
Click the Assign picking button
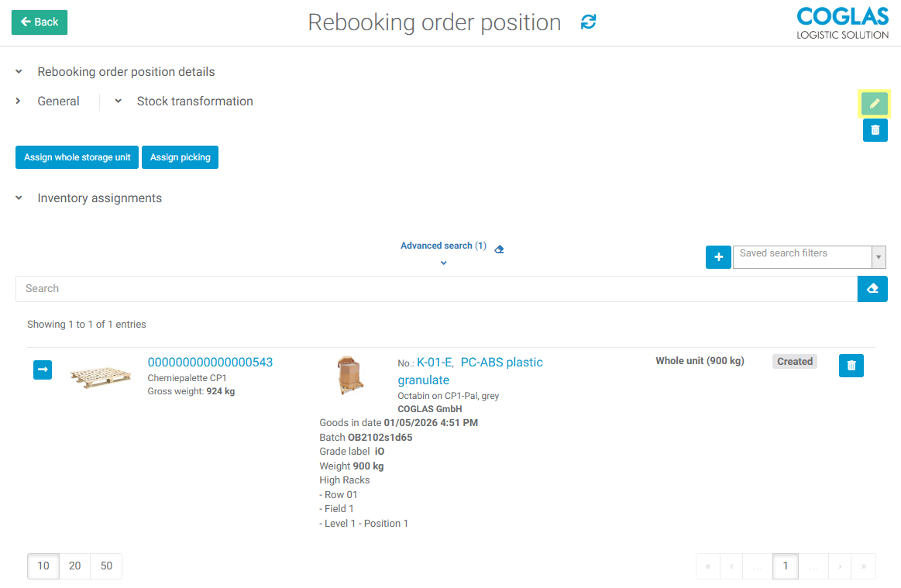pyautogui.click(x=180, y=157)
